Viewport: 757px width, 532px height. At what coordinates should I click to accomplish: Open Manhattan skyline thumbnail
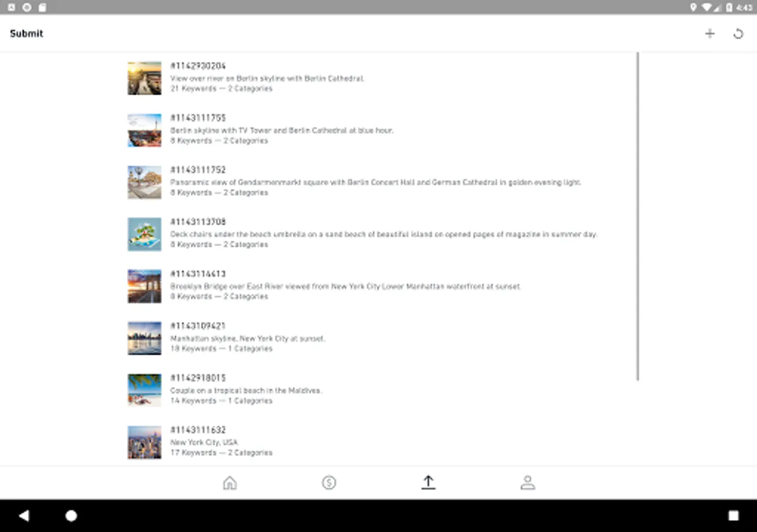144,338
